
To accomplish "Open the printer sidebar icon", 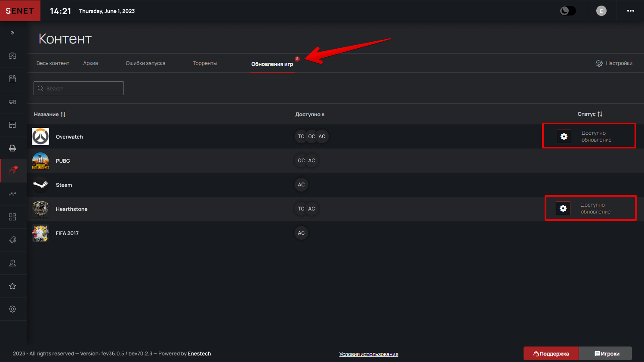I will click(12, 148).
